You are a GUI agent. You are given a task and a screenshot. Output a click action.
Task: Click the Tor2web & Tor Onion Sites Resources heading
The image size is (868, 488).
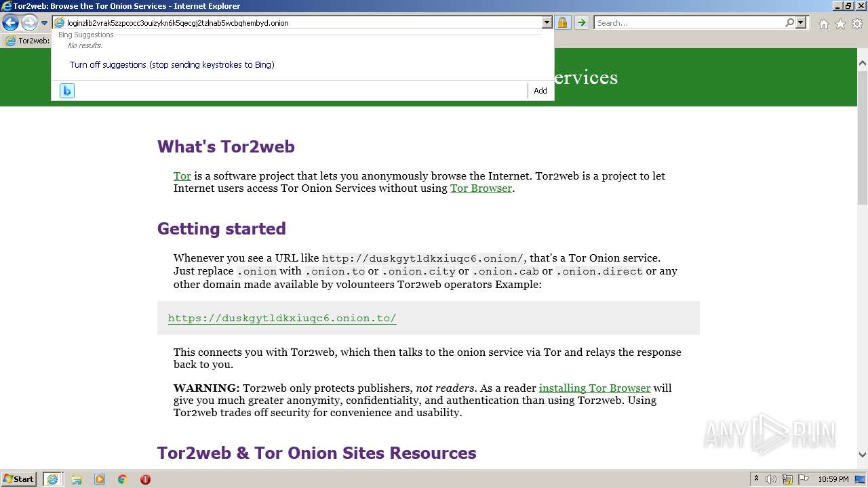point(317,453)
